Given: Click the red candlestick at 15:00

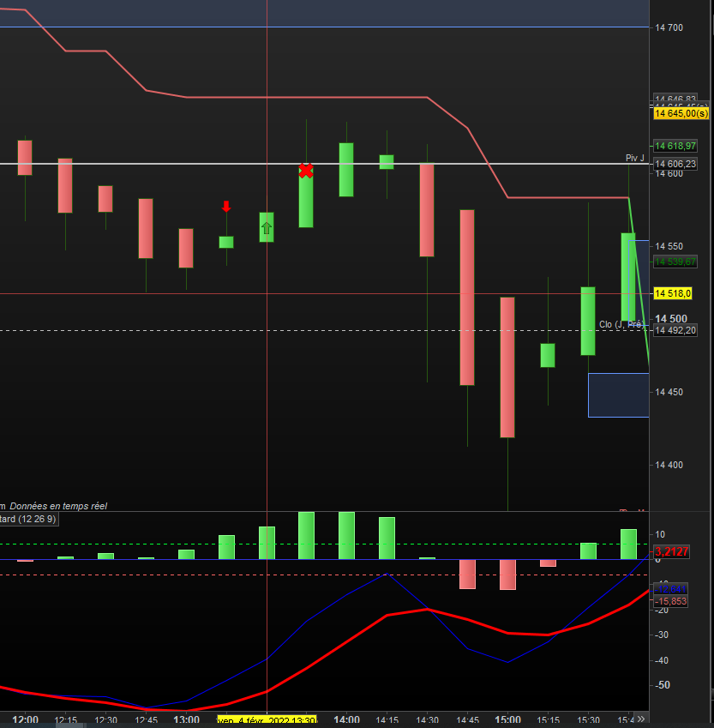Looking at the screenshot, I should click(507, 367).
